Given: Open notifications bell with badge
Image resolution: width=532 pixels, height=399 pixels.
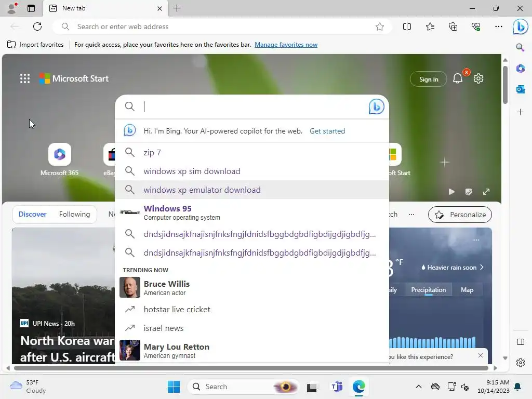Looking at the screenshot, I should coord(458,78).
